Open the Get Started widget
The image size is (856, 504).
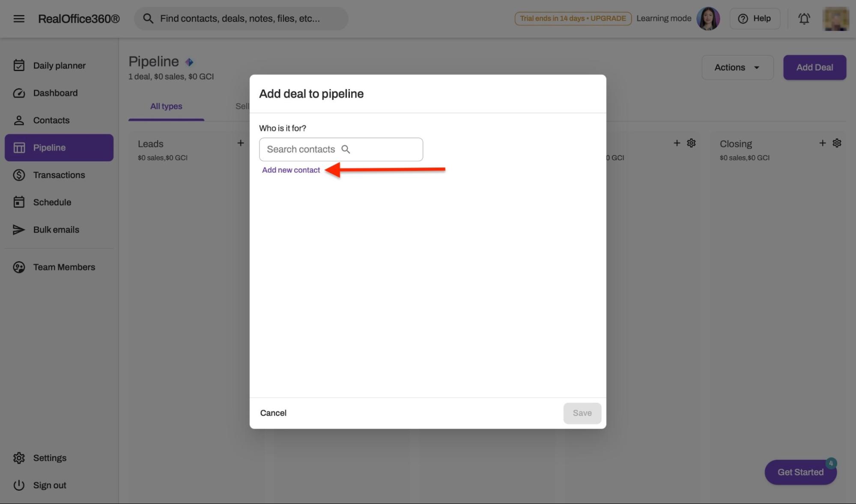[800, 472]
